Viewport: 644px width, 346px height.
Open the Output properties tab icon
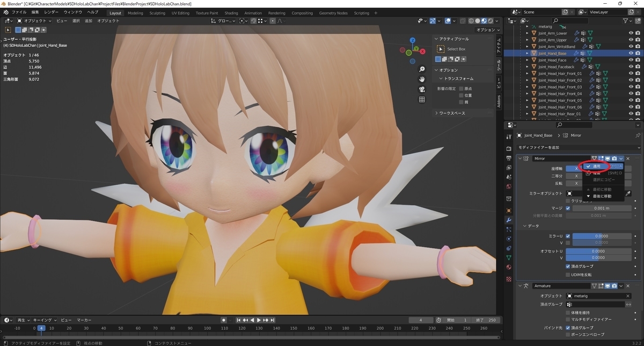coord(509,158)
